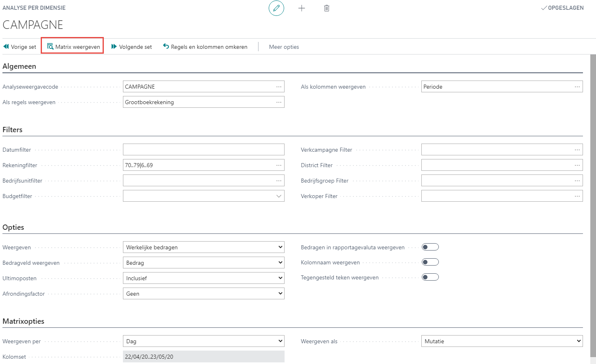596x364 pixels.
Task: Open lookup for Verkoper Filter
Action: [577, 196]
